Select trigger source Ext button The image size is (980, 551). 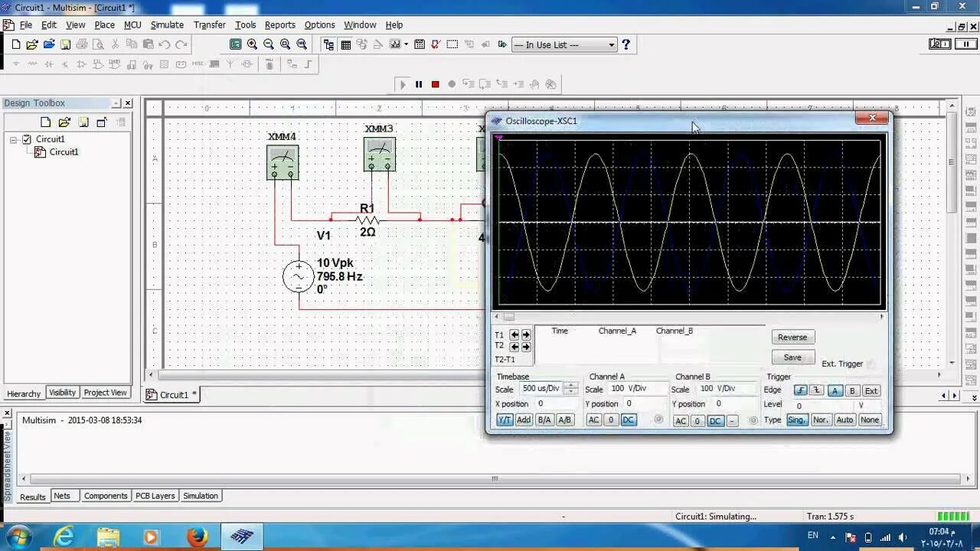point(871,391)
